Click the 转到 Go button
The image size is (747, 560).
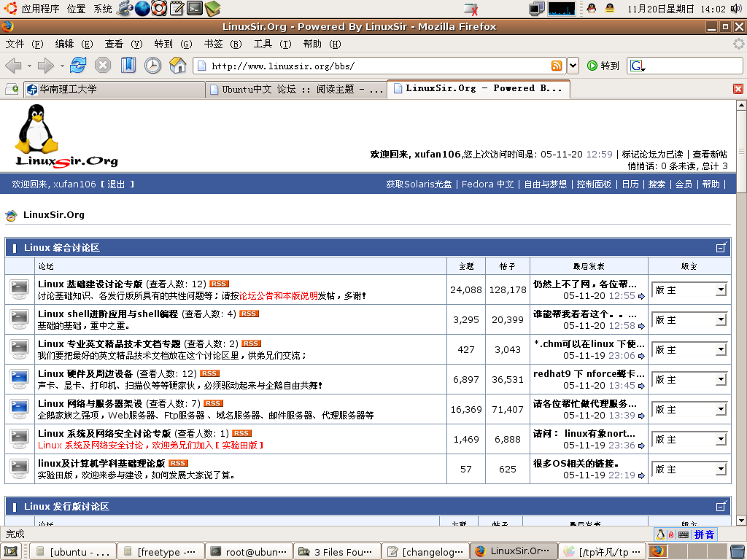pyautogui.click(x=603, y=66)
